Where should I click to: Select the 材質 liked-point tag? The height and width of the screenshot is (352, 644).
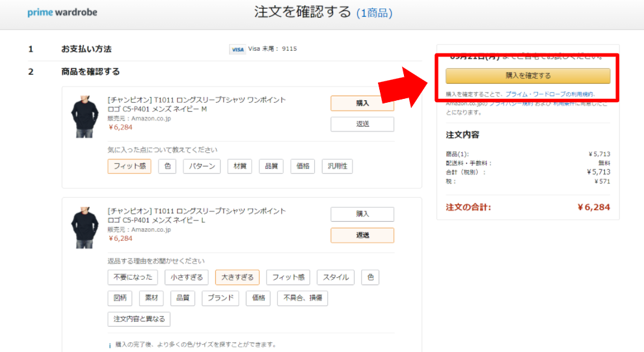coord(240,167)
